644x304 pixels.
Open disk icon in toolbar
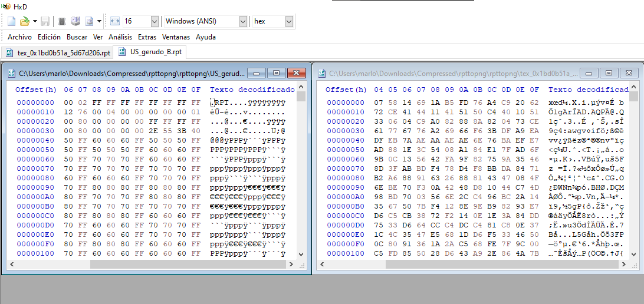tap(75, 21)
